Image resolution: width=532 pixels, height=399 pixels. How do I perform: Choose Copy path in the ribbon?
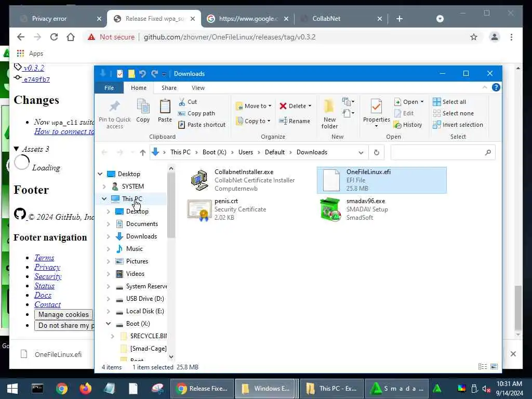click(x=196, y=113)
